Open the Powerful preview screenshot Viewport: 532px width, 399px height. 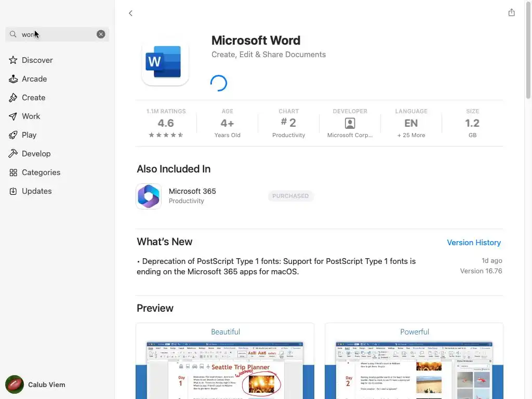(x=414, y=361)
